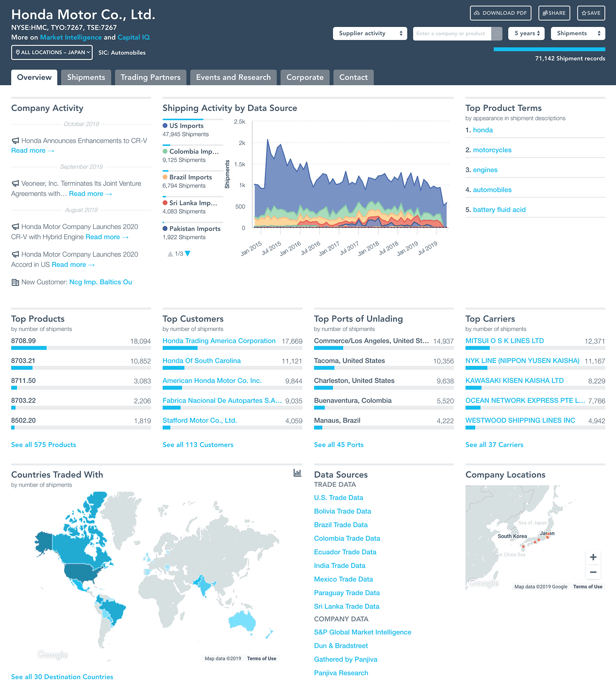Viewport: 616px width, 690px height.
Task: Open the Market Intelligence link
Action: point(71,37)
